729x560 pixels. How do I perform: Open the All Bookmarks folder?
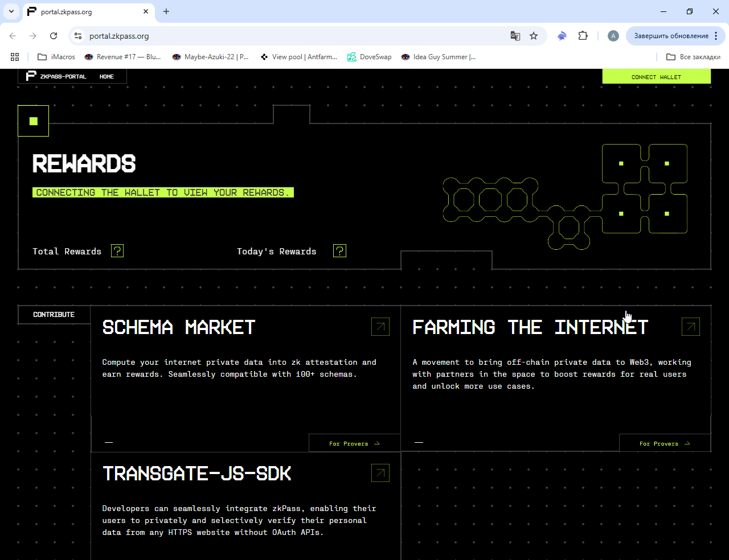click(x=693, y=57)
